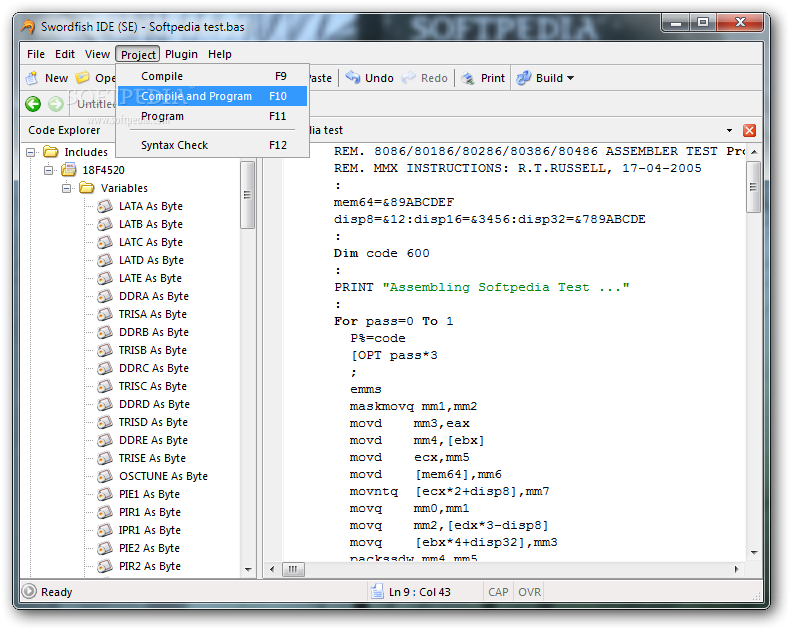The image size is (791, 630).
Task: Click the 18F4520 device file icon
Action: coord(69,169)
